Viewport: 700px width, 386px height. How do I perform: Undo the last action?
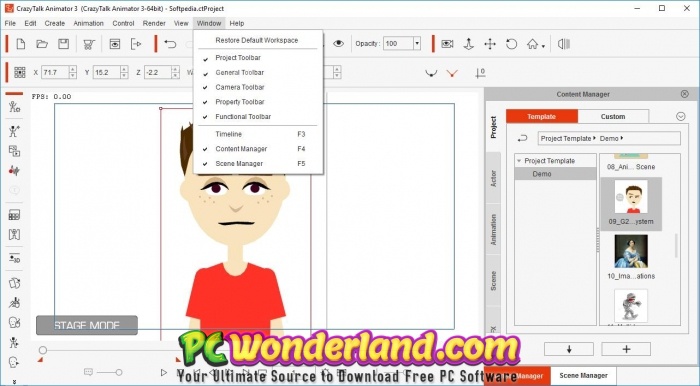(170, 44)
